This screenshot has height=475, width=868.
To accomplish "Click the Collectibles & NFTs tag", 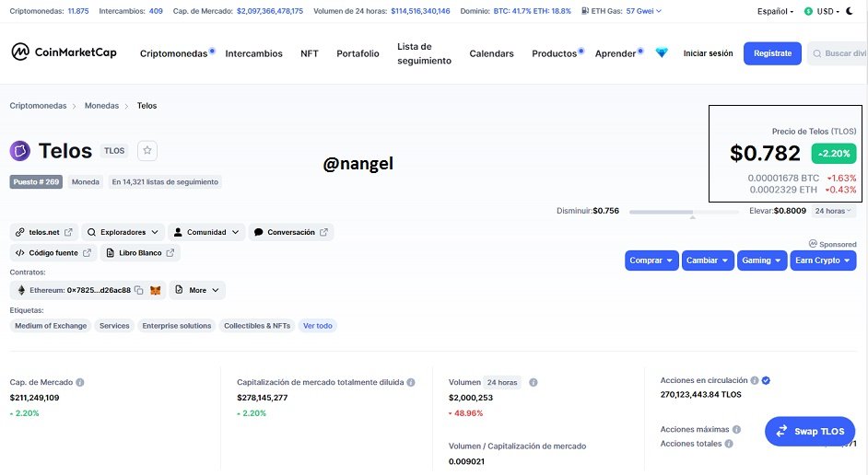I will [257, 326].
